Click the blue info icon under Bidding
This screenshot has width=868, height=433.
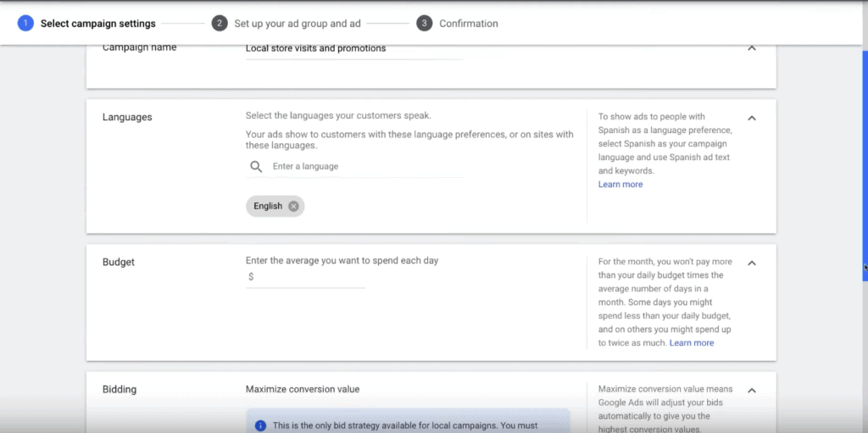[260, 426]
